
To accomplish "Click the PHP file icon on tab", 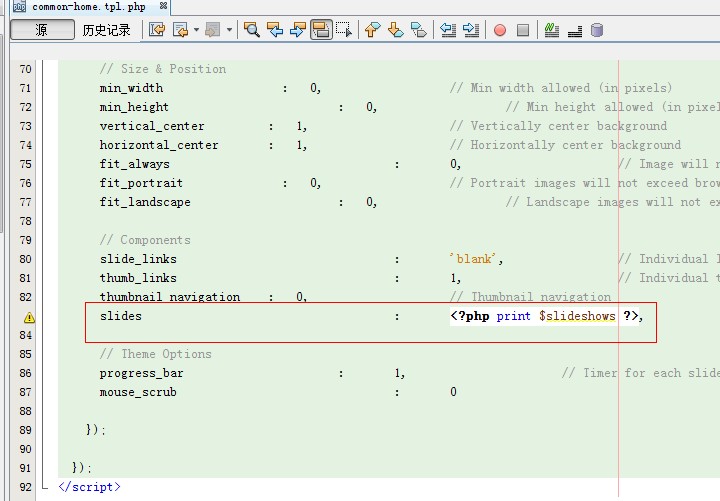I will 19,6.
